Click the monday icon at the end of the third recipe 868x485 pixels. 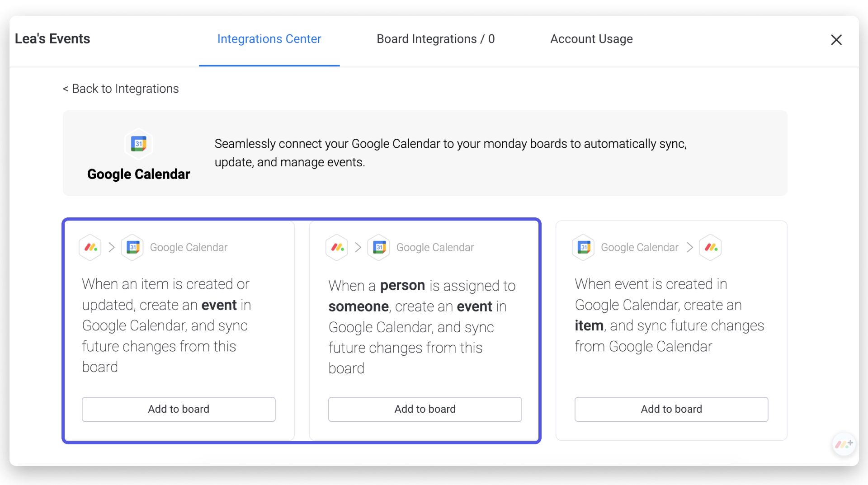[711, 247]
